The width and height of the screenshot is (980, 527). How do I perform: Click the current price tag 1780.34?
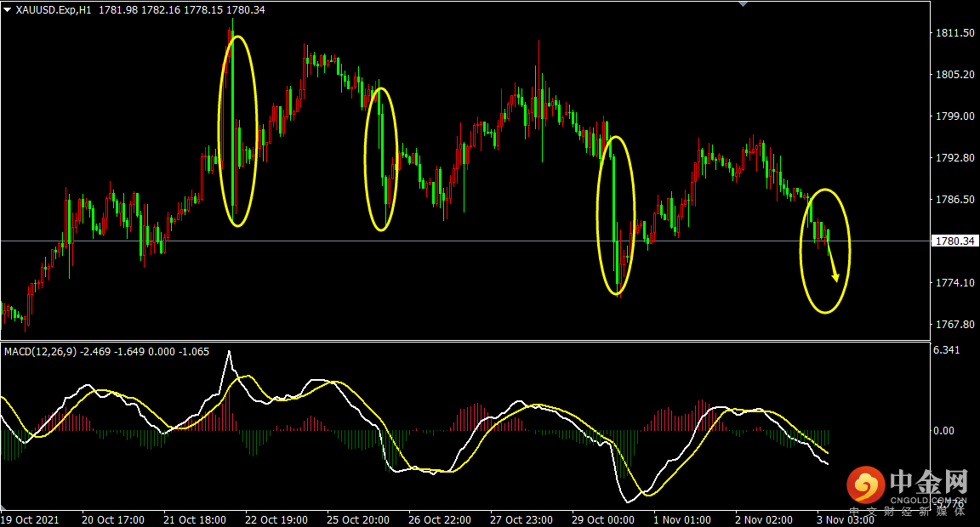point(954,241)
